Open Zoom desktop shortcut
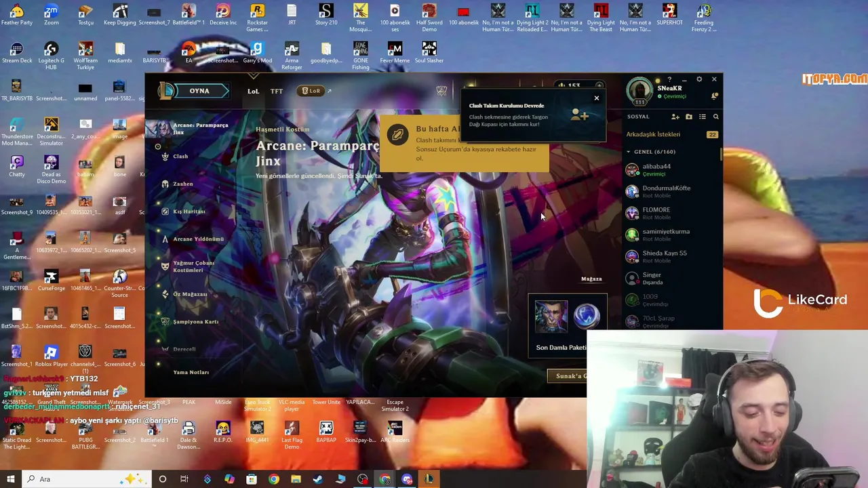The height and width of the screenshot is (488, 868). coord(51,16)
